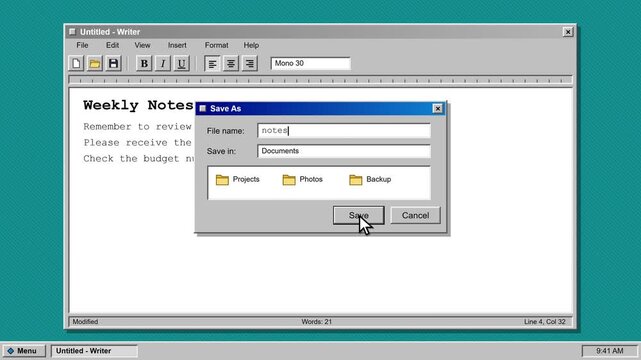This screenshot has width=641, height=360.
Task: Open the Mono 30 font box
Action: 310,63
